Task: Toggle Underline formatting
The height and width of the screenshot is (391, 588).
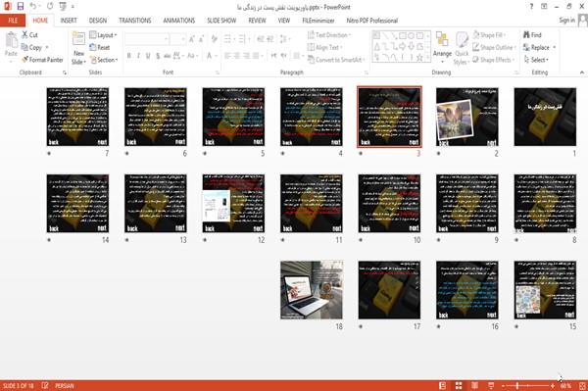Action: point(148,56)
